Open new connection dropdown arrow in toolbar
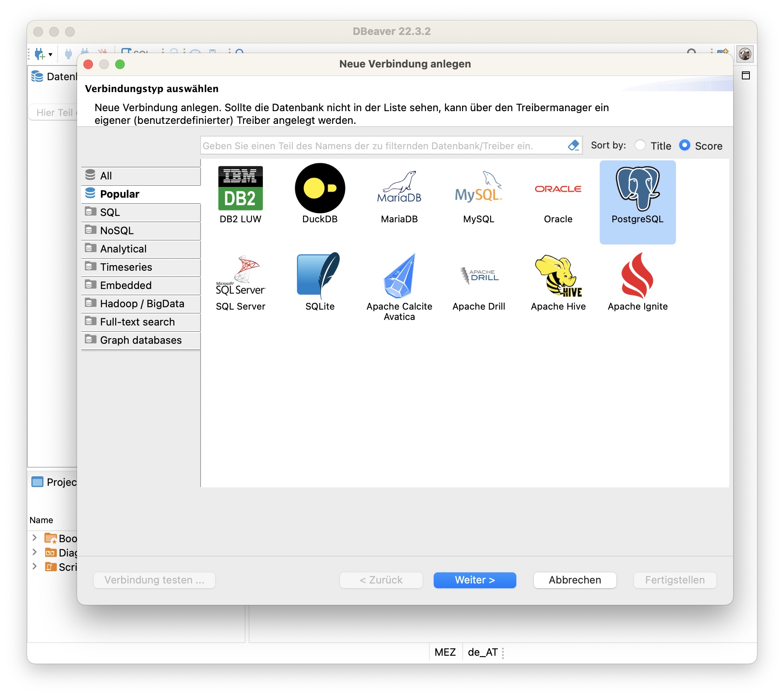The height and width of the screenshot is (697, 784). tap(50, 55)
